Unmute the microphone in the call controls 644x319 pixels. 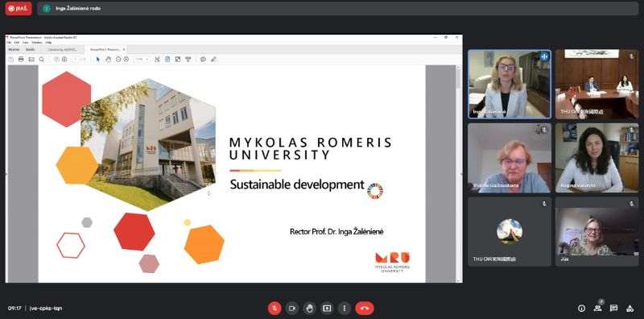pyautogui.click(x=275, y=308)
